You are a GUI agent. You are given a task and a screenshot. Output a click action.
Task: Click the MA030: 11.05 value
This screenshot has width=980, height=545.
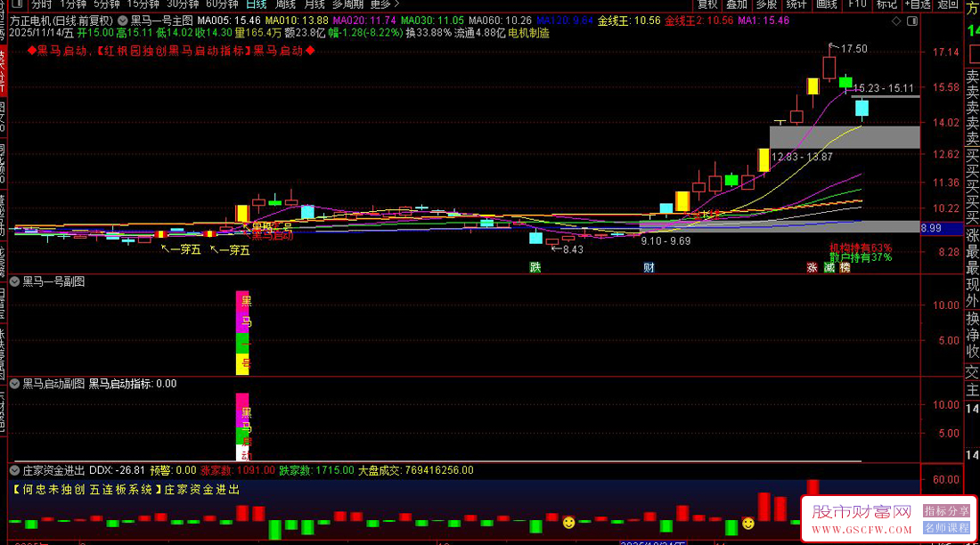432,20
